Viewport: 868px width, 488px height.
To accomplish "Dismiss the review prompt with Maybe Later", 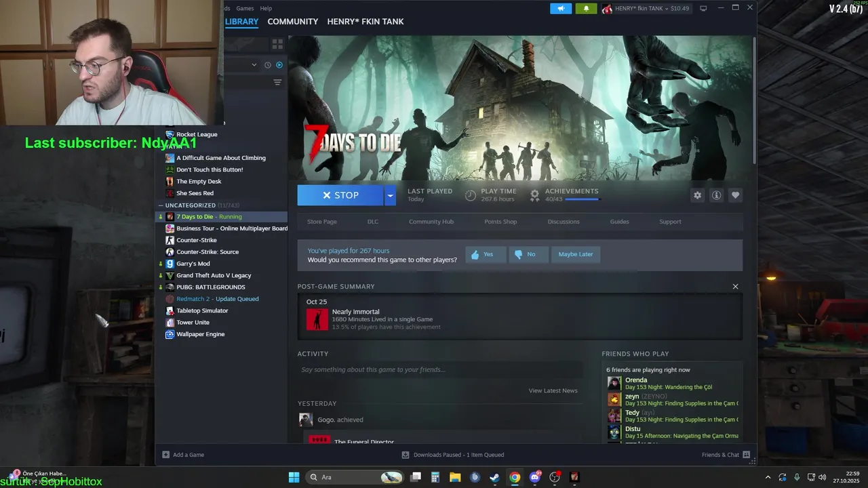I will [576, 254].
